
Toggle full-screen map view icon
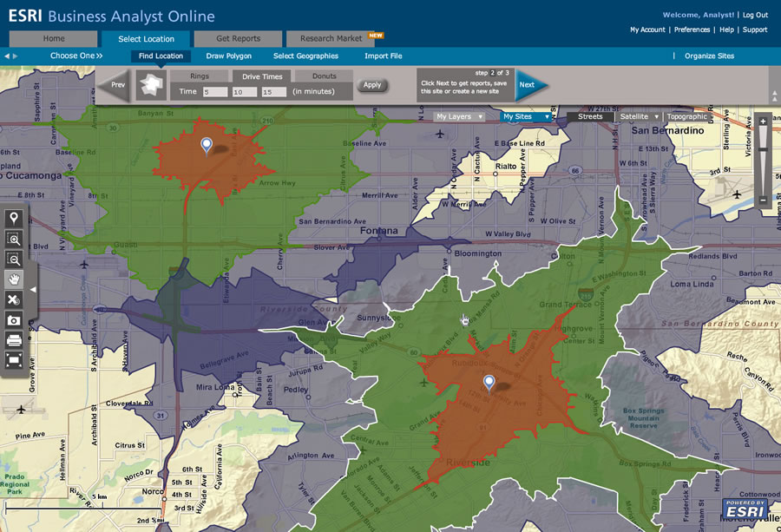pyautogui.click(x=13, y=359)
